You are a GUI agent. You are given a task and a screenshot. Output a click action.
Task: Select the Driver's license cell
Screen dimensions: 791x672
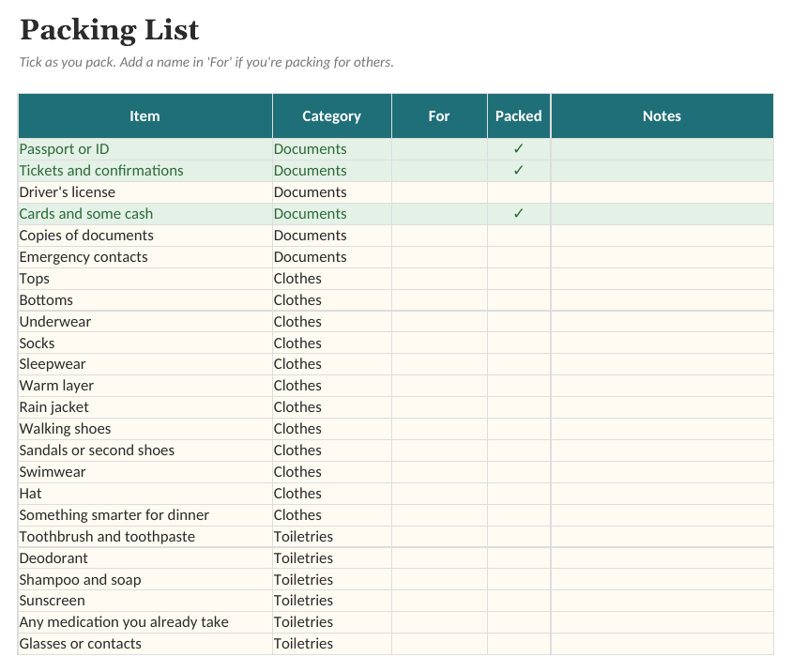point(145,192)
